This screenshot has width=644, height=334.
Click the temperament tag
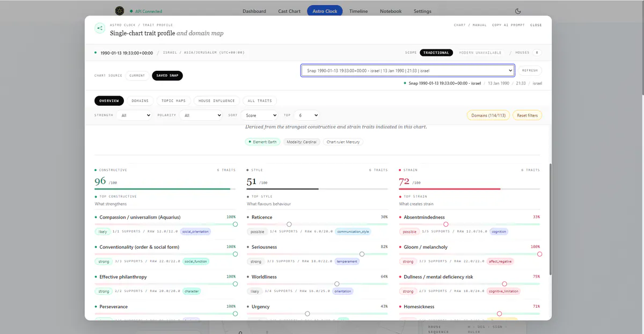347,262
